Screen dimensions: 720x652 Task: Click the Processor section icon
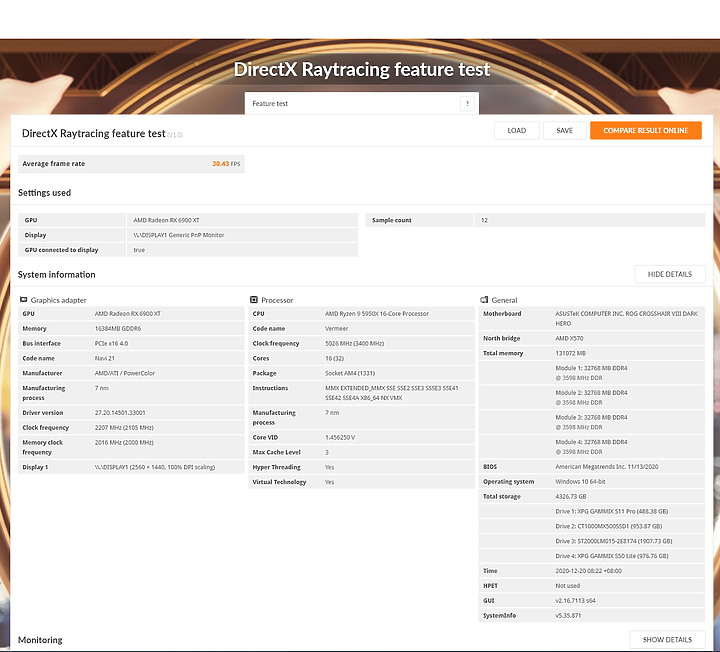[x=254, y=300]
